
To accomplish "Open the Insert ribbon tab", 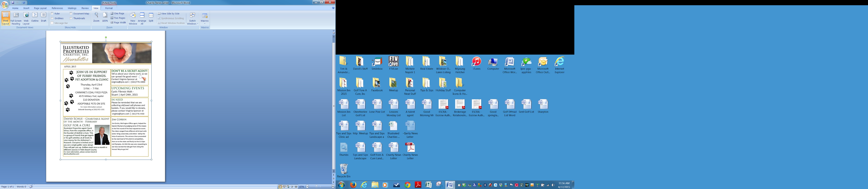I will (26, 8).
